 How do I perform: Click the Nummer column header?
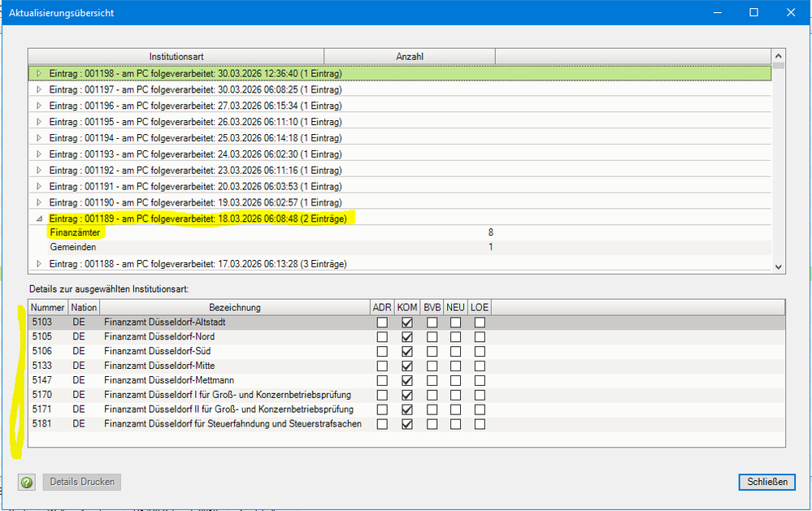coord(48,308)
